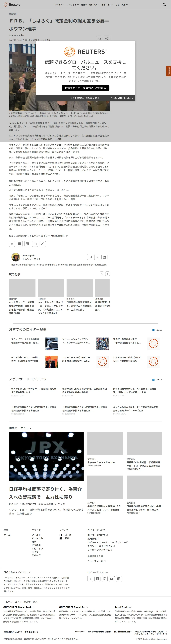Open トムソン・ロイター「信頼の原則」 link

[49, 236]
